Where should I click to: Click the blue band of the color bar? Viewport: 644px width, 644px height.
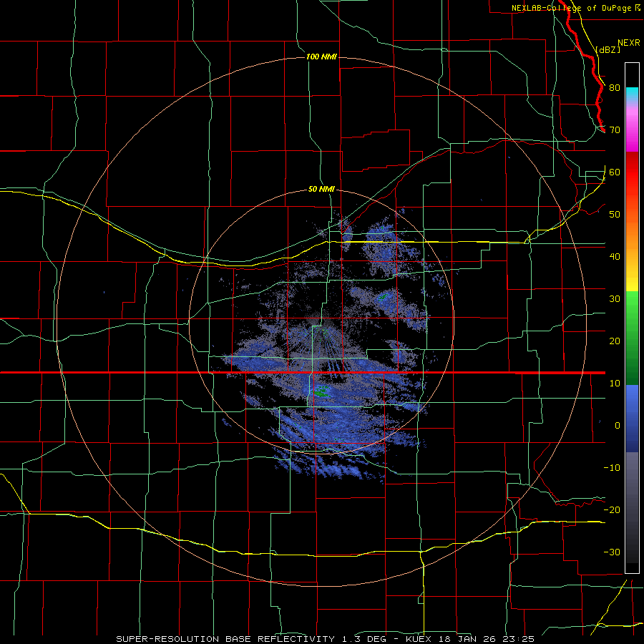point(632,418)
